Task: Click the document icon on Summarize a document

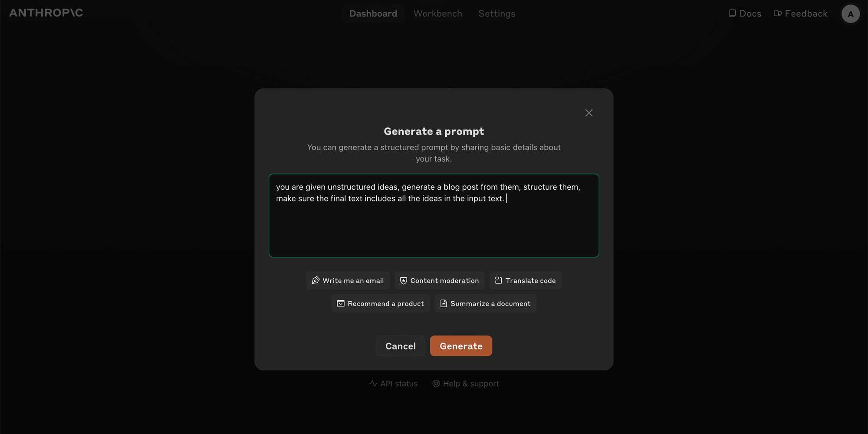Action: 444,303
